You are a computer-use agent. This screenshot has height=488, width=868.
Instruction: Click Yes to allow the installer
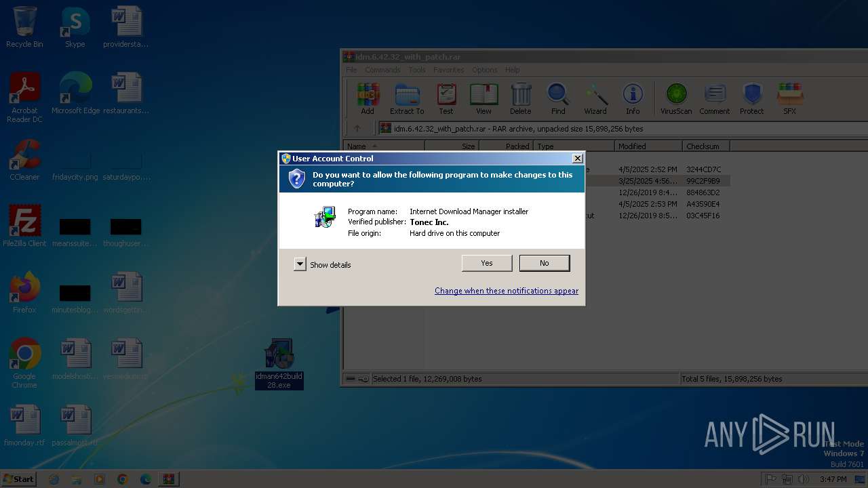(487, 263)
